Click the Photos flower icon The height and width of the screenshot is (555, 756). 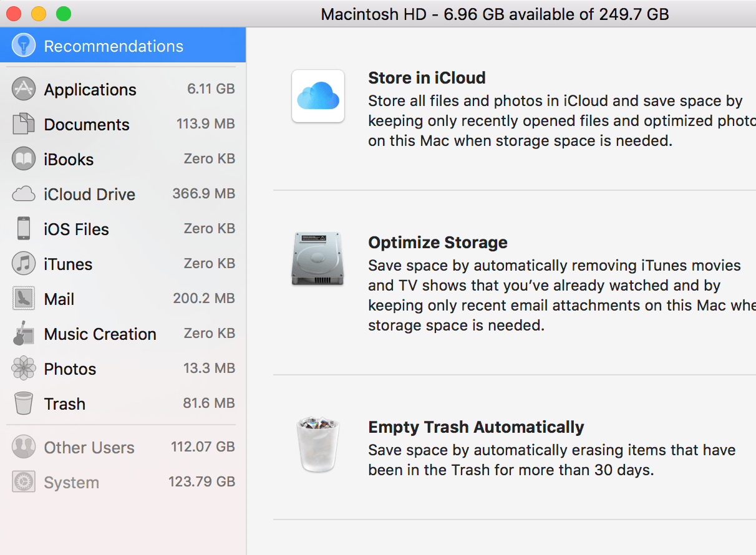(x=23, y=368)
